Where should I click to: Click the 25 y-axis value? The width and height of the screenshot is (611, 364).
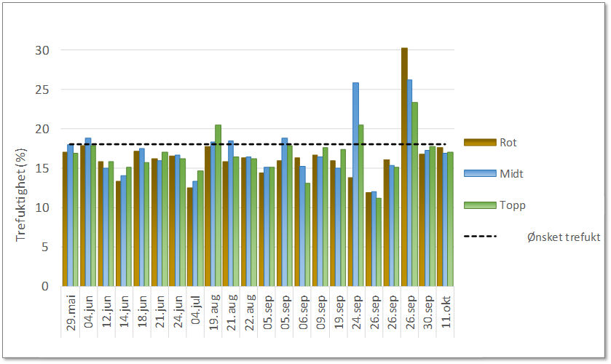click(42, 90)
